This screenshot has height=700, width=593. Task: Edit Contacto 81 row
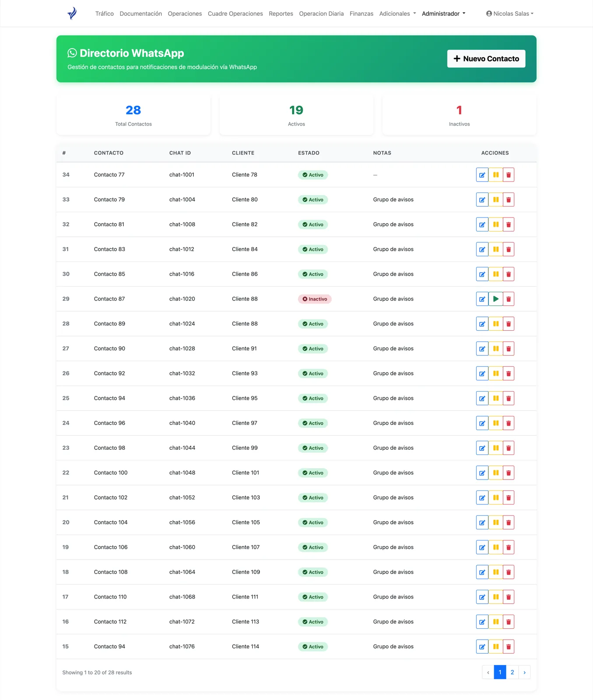click(x=482, y=224)
